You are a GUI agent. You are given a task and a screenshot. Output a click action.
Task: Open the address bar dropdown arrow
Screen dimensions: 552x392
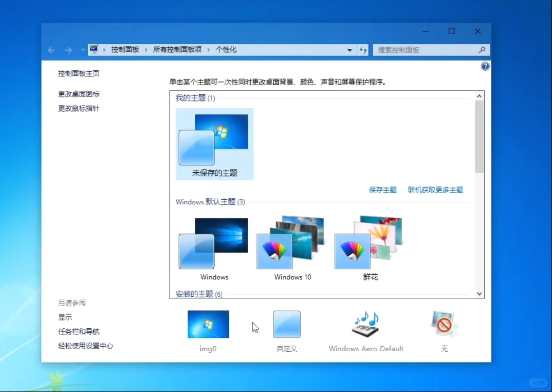350,50
